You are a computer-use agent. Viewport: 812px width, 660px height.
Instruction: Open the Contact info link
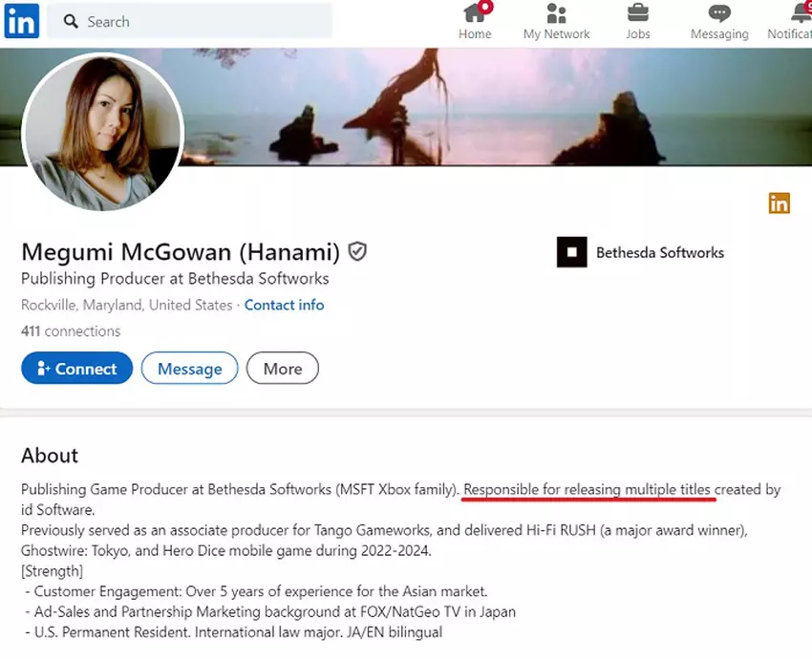[284, 305]
